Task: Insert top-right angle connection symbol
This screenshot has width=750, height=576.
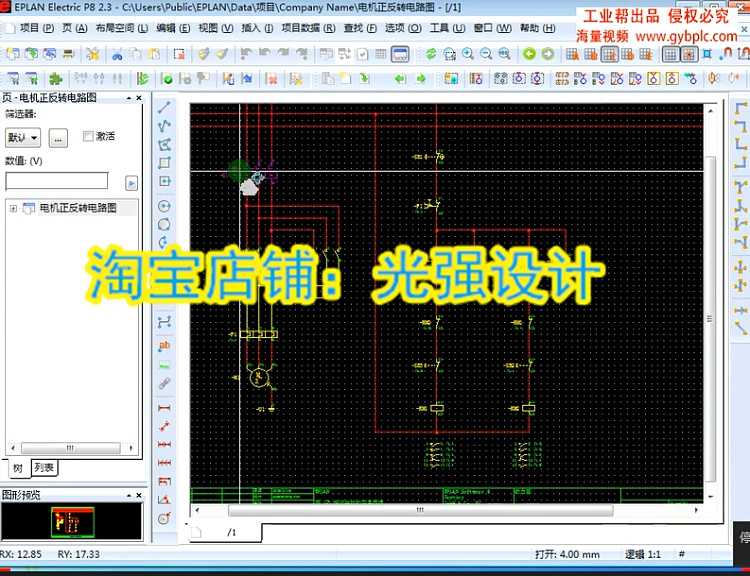Action: click(740, 126)
